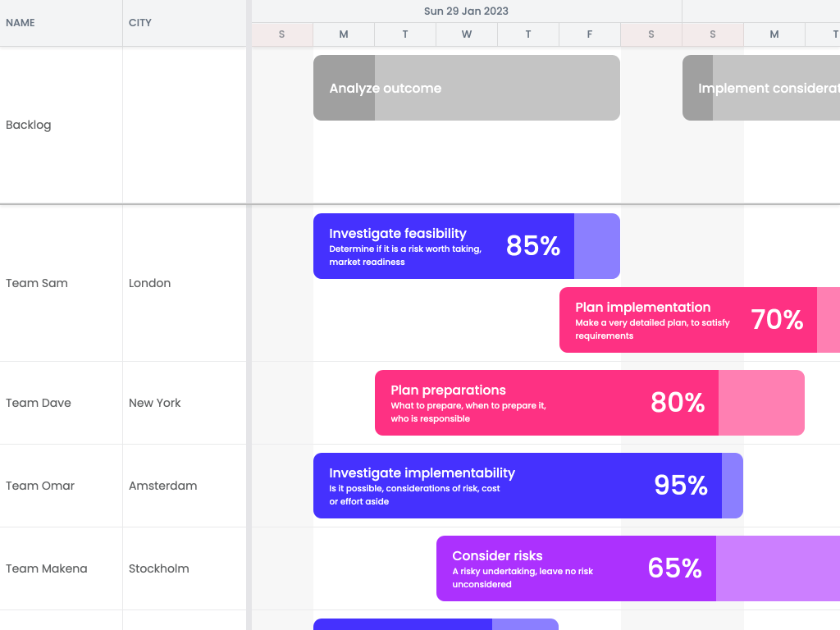Image resolution: width=840 pixels, height=630 pixels.
Task: Sort by the CITY column header
Action: point(185,23)
